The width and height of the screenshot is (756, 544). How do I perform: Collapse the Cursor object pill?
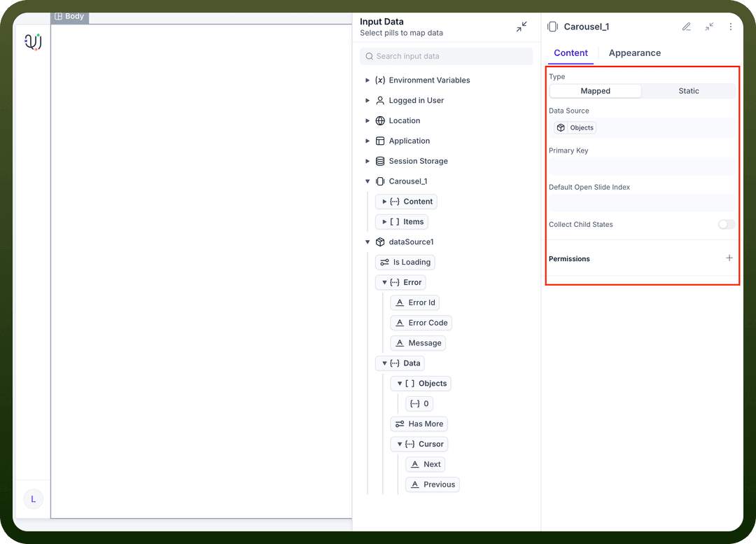pos(399,444)
